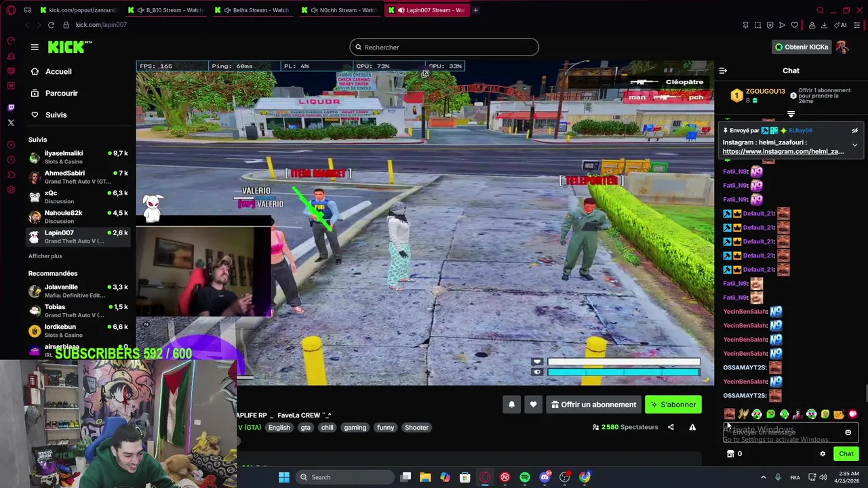Open File Explorer from taskbar
Screen dimensions: 868x488
click(x=425, y=477)
